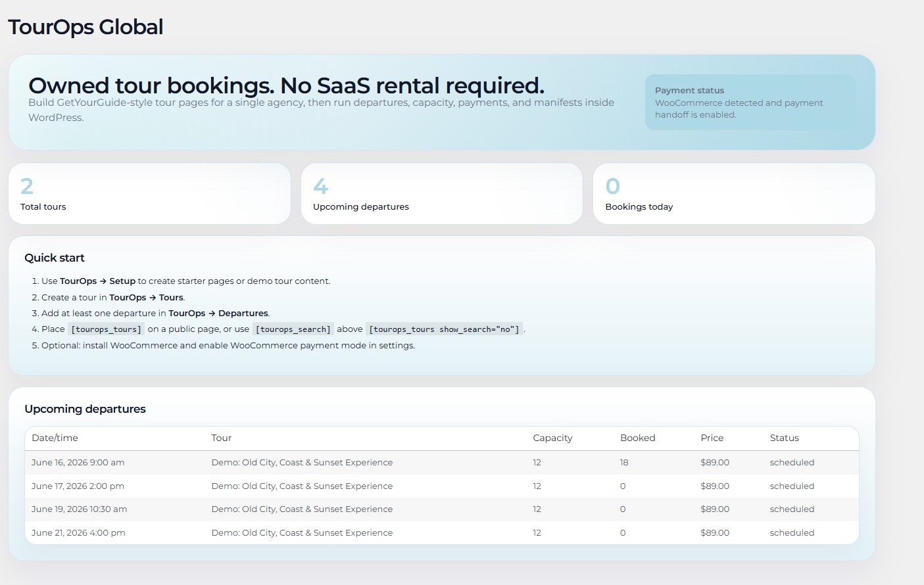Image resolution: width=924 pixels, height=585 pixels.
Task: Click the tour name in the June 16 row
Action: [302, 463]
